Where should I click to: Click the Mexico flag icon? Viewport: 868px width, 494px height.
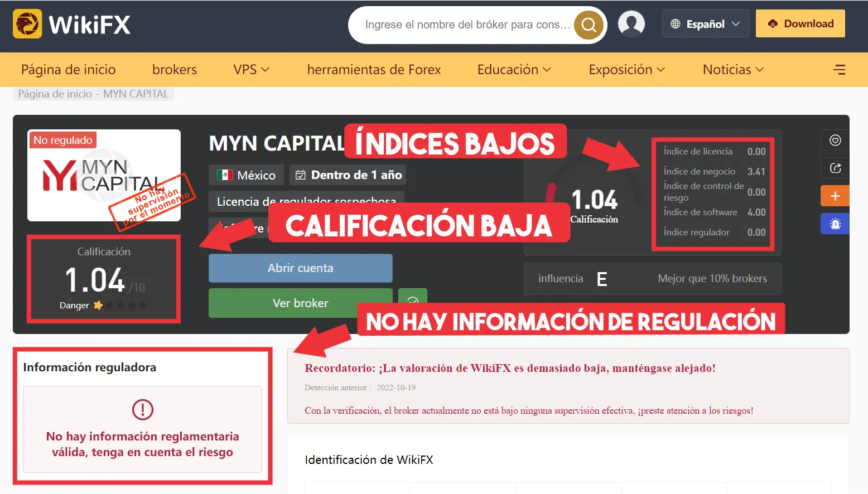click(x=225, y=175)
